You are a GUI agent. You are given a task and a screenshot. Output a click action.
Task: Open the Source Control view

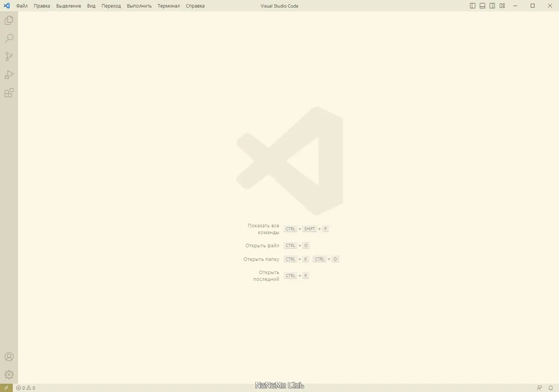click(x=9, y=57)
